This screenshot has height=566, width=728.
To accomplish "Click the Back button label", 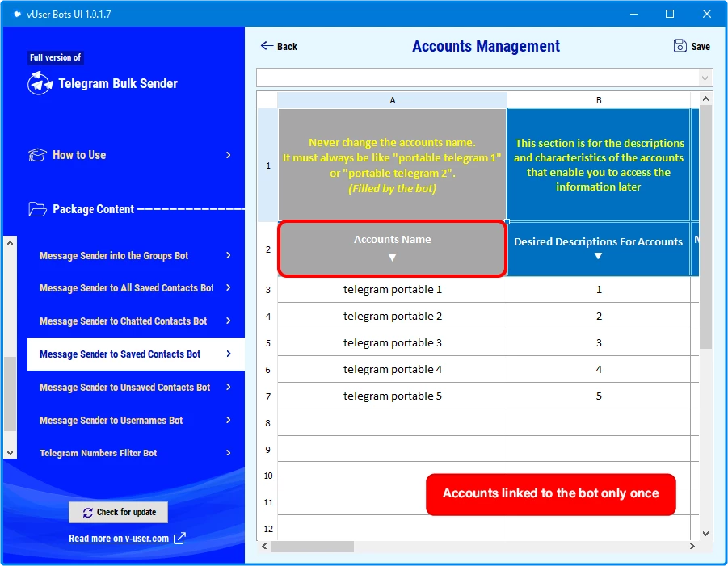I will click(287, 46).
